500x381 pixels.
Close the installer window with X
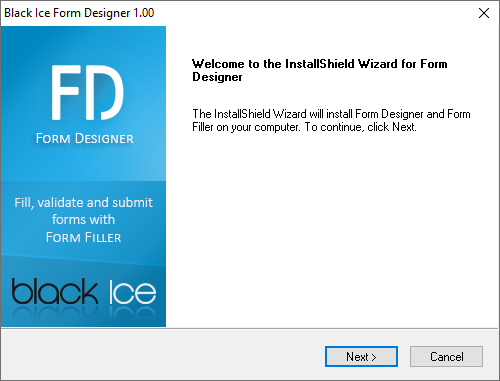[484, 13]
